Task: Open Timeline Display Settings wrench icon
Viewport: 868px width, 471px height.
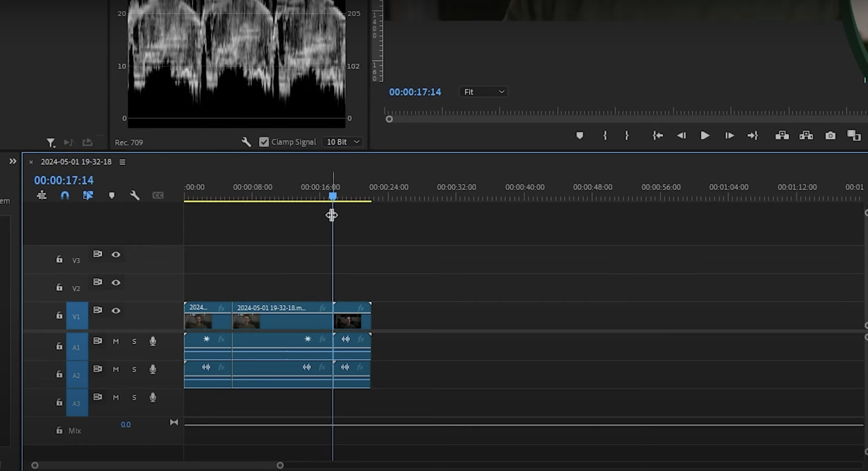Action: point(135,195)
